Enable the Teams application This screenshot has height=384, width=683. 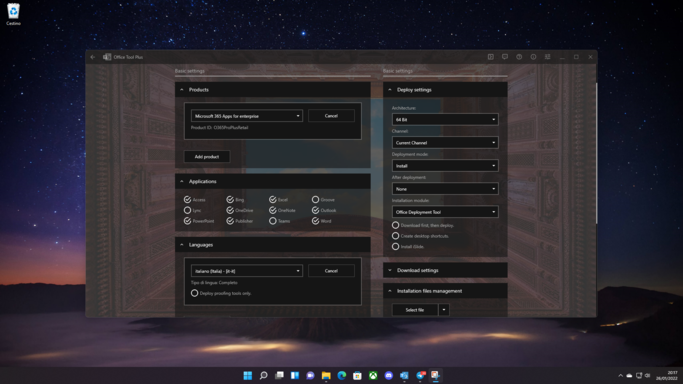tap(273, 221)
